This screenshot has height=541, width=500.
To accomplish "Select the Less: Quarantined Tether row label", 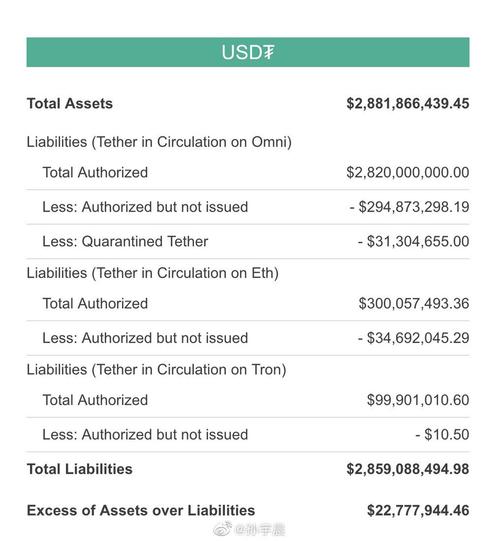I will coord(125,242).
